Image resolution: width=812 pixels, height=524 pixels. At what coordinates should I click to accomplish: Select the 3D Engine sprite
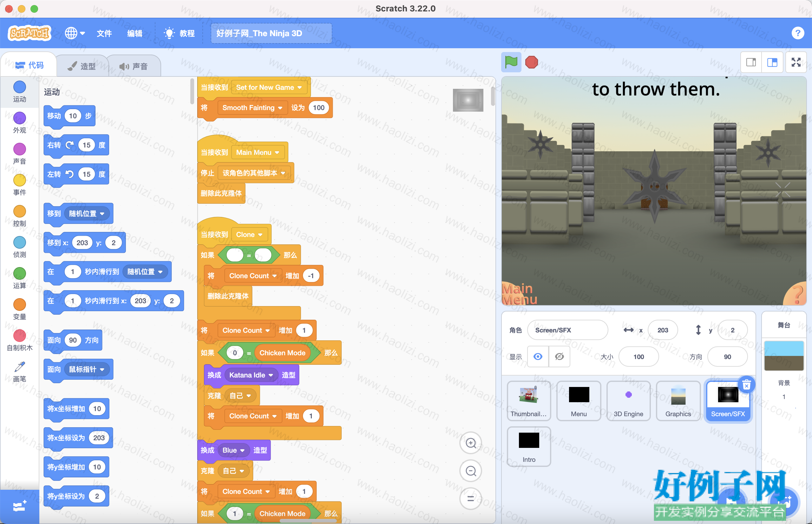(x=628, y=401)
